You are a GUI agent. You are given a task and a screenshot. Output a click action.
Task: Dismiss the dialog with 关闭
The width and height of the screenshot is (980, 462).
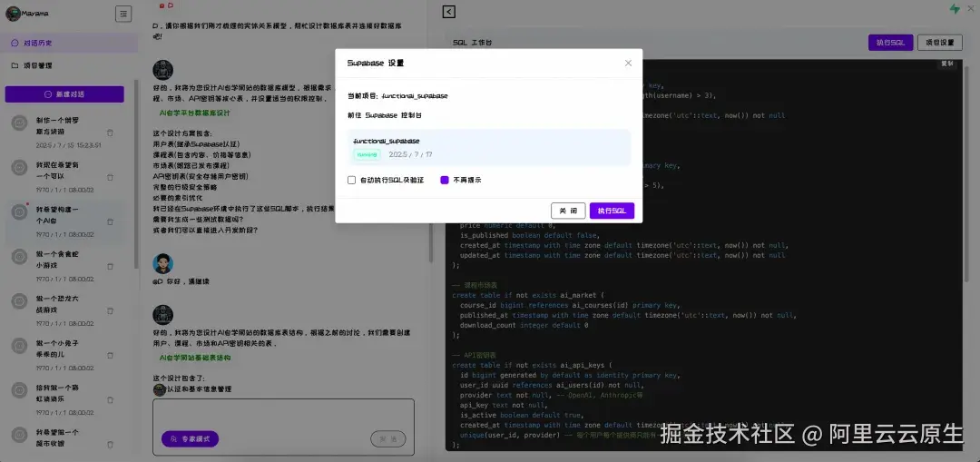(x=568, y=211)
